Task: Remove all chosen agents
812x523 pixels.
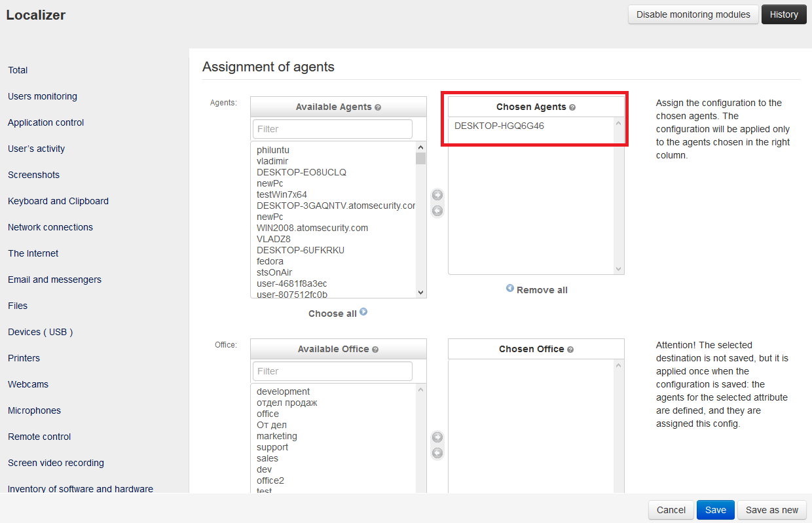Action: point(537,289)
